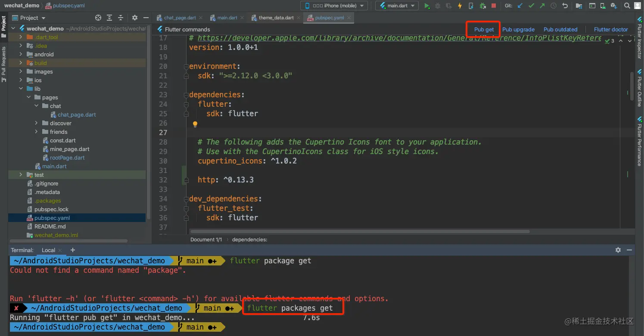Trigger Flutter Hot Reload lightning icon
644x336 pixels.
[460, 6]
